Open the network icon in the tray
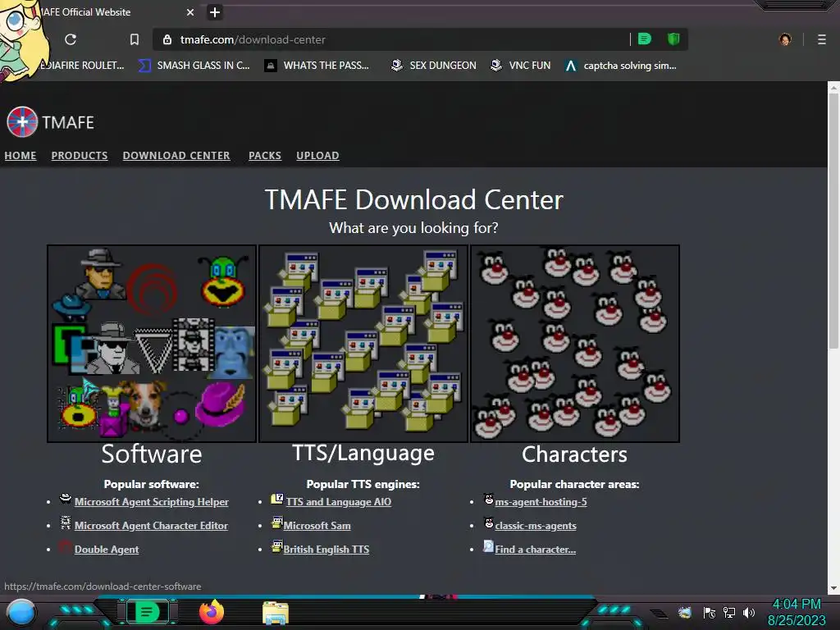 [x=729, y=613]
